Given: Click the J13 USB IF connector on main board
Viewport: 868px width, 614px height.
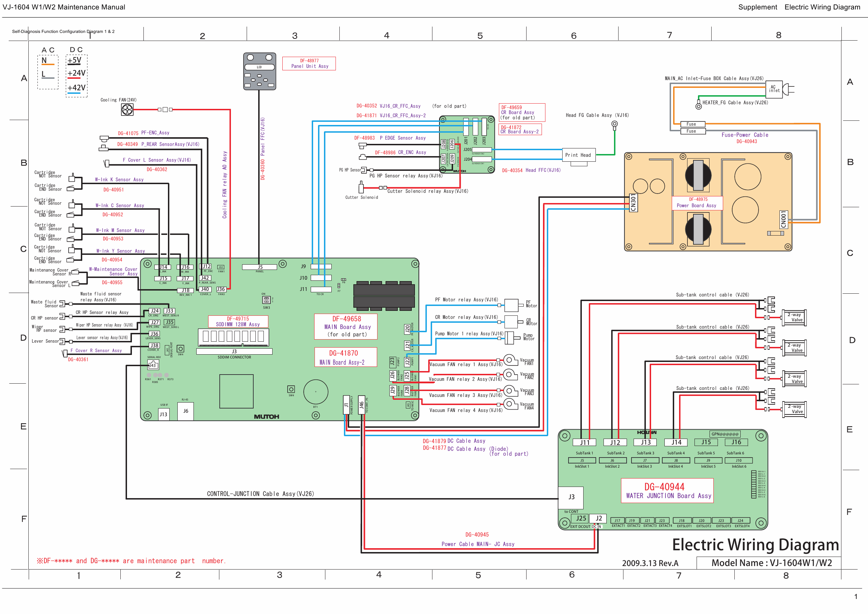Looking at the screenshot, I should [163, 414].
